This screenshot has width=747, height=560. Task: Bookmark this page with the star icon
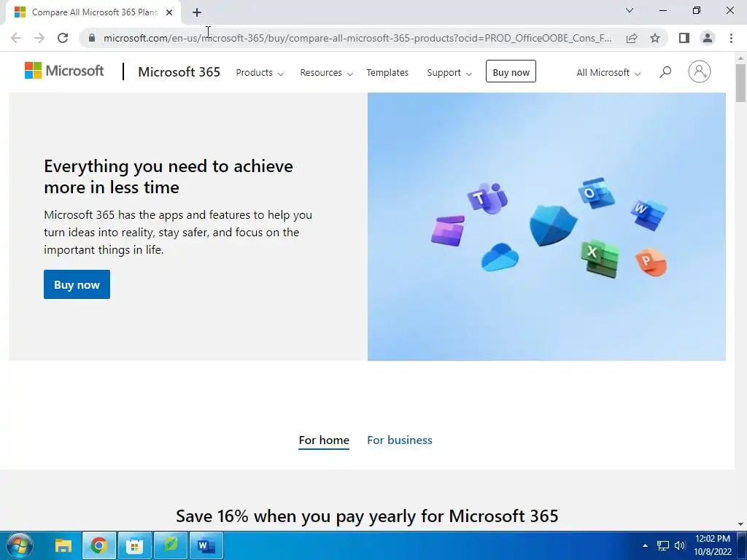655,38
